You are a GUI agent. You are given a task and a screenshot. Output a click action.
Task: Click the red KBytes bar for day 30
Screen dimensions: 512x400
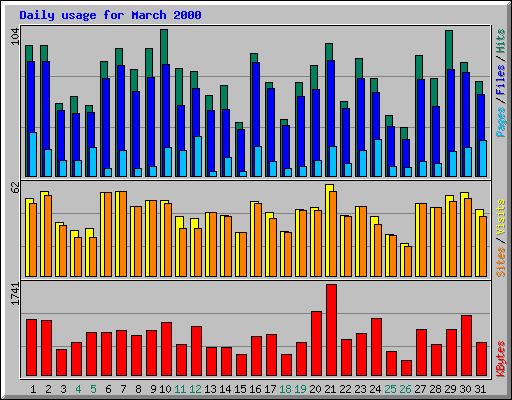(x=466, y=346)
